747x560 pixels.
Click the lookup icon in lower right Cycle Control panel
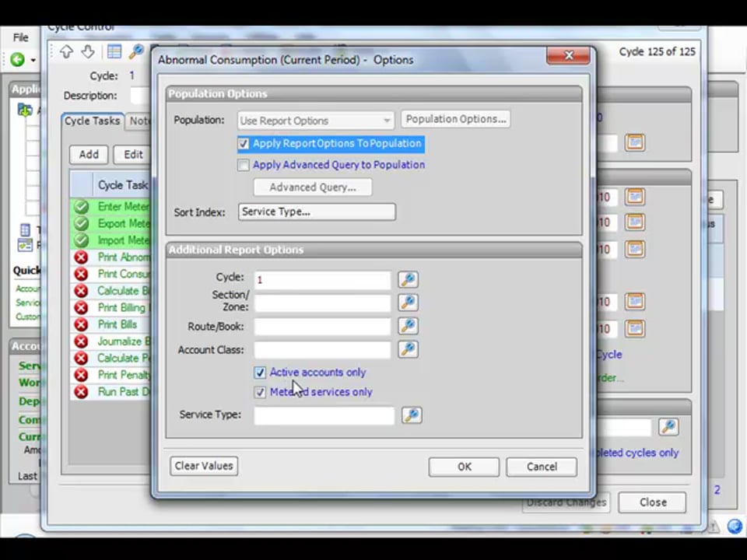[x=668, y=427]
